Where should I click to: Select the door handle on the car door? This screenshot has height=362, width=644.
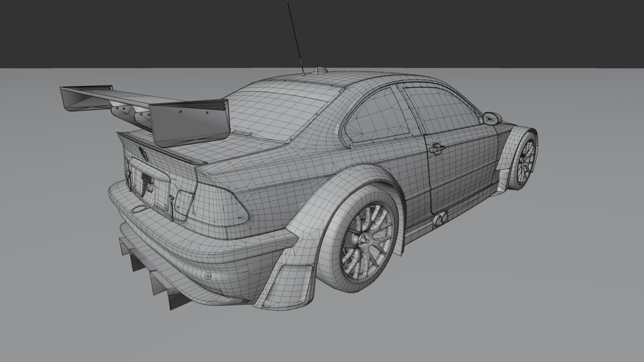(436, 148)
